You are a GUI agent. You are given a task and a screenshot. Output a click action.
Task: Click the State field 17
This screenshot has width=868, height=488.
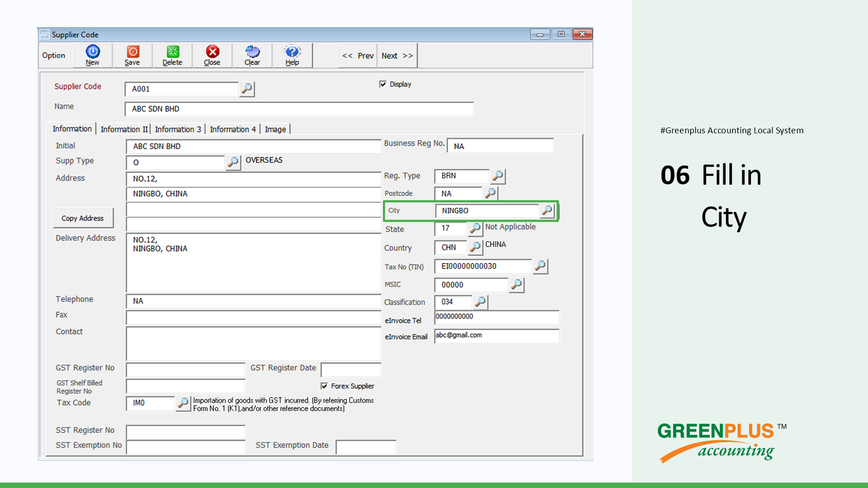point(451,229)
